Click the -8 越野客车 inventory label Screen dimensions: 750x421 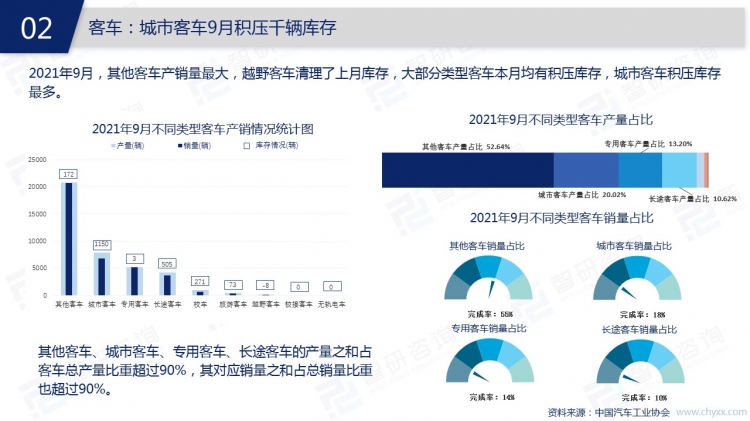coord(265,285)
